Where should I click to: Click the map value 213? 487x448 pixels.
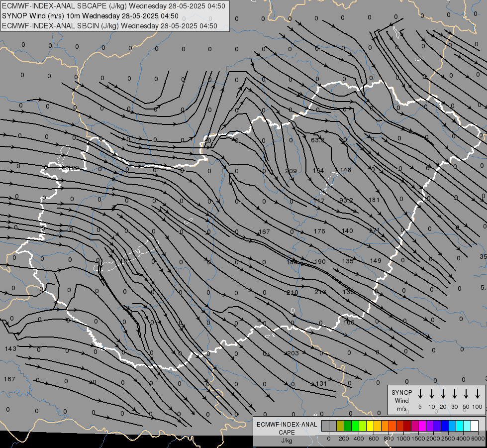point(320,292)
